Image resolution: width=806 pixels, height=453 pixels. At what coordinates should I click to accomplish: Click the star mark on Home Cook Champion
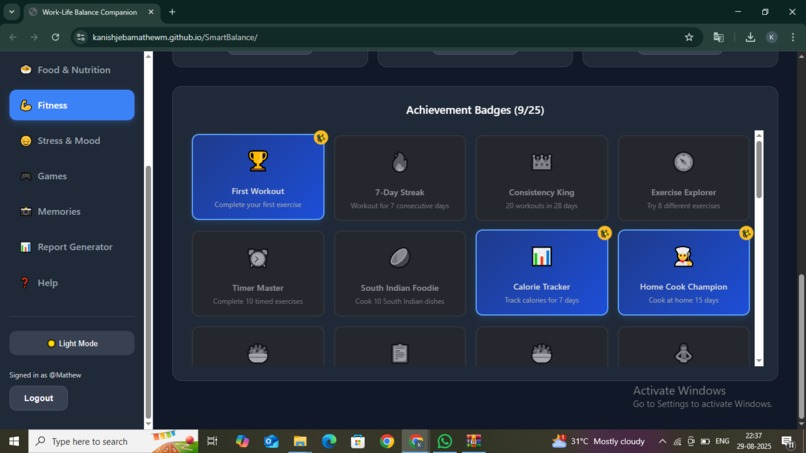point(746,233)
